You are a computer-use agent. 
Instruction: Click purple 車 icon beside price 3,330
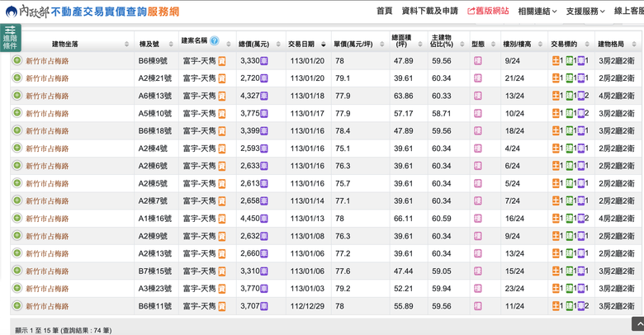tap(264, 61)
